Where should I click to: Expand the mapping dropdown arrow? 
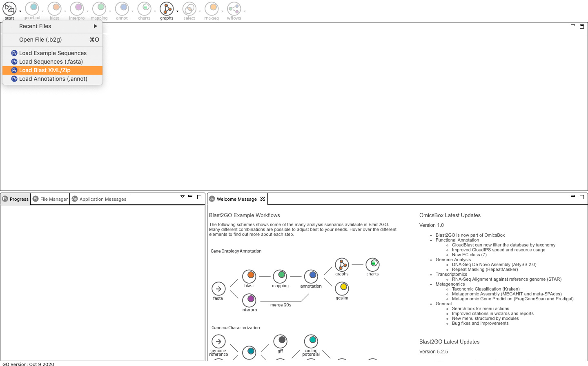(x=110, y=11)
